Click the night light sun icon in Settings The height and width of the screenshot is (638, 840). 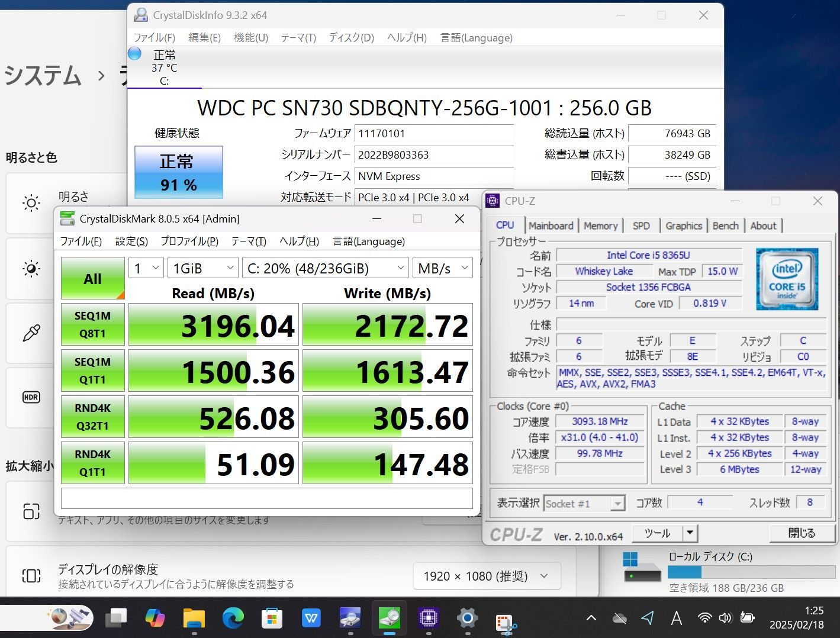tap(31, 269)
